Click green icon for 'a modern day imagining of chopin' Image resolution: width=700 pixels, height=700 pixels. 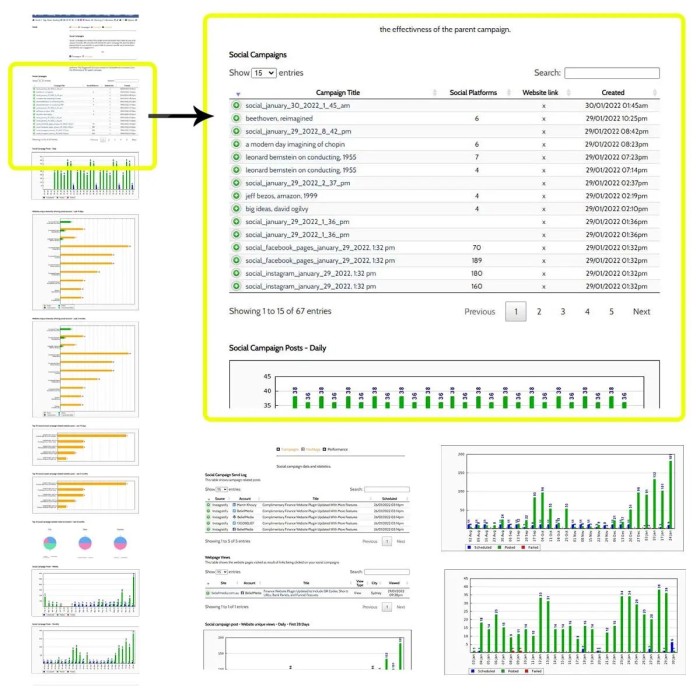click(x=237, y=144)
